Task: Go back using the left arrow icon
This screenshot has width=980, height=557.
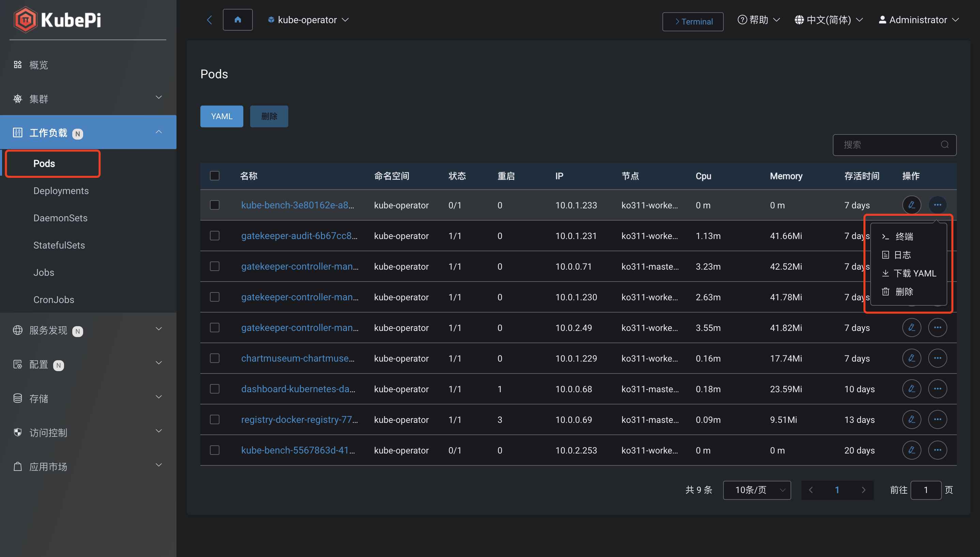Action: (210, 20)
